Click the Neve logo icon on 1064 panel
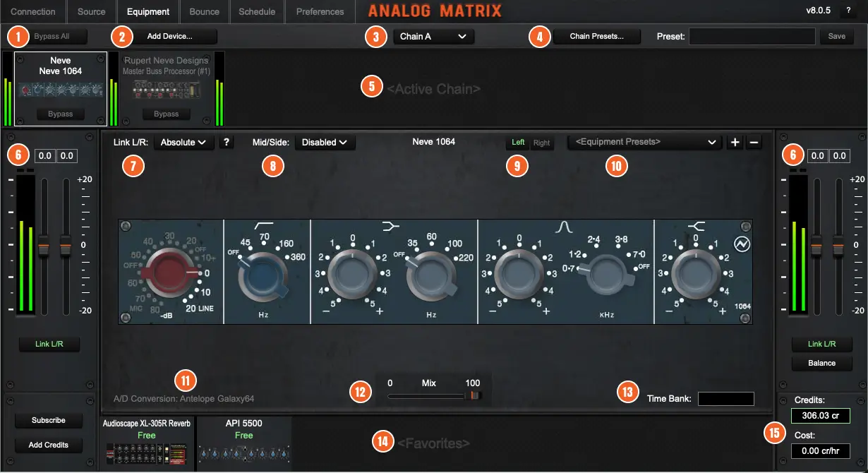 click(742, 244)
